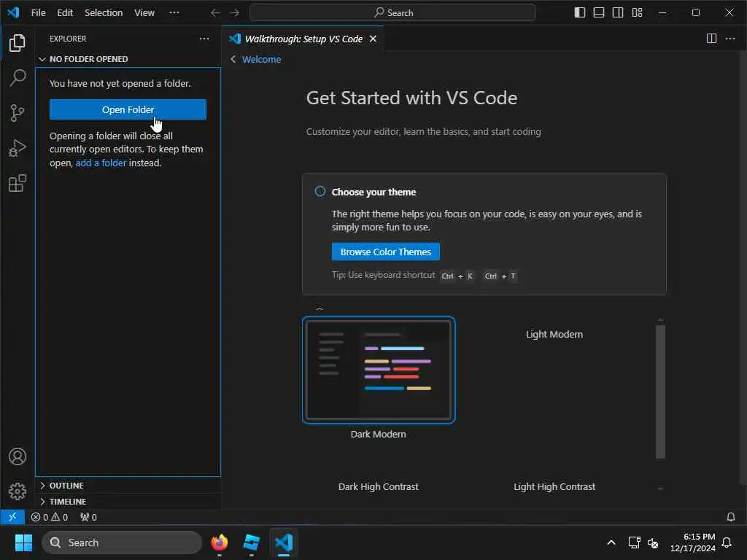
Task: Select the Light Modern theme
Action: coord(554,334)
